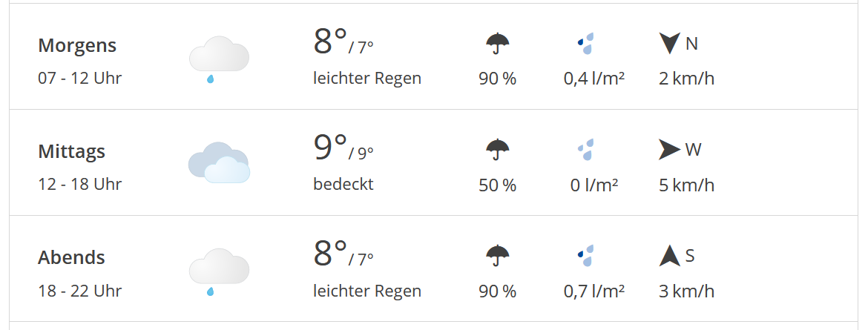This screenshot has width=868, height=330.
Task: Select the Morgens time period label
Action: [77, 45]
